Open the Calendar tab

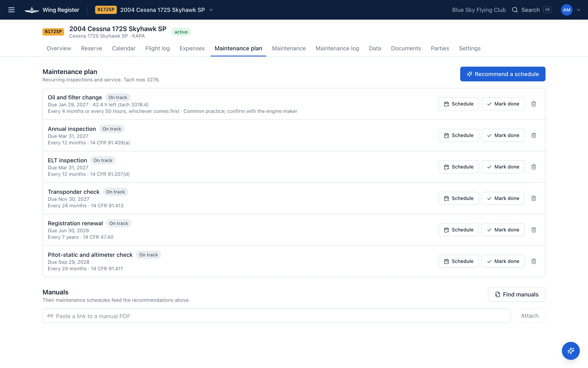click(x=124, y=48)
